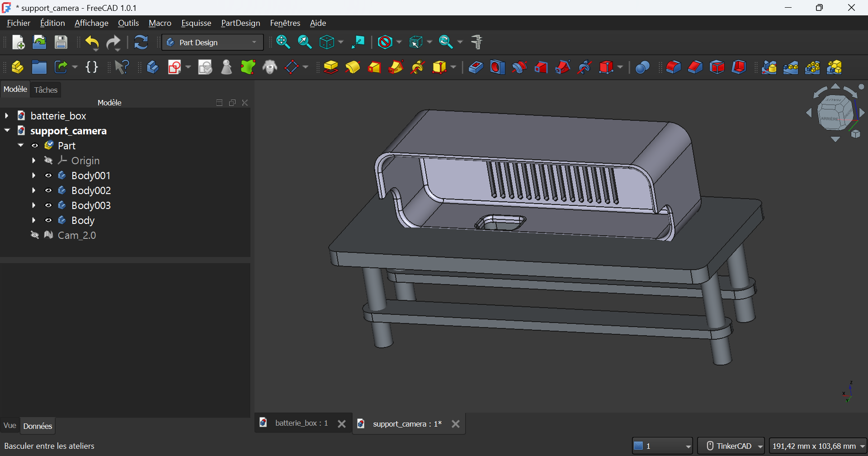Open the PartDesign menu
The image size is (868, 456).
(241, 23)
